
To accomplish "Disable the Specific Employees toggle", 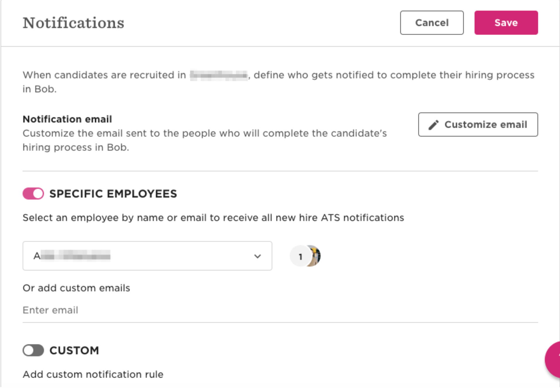I will [33, 194].
